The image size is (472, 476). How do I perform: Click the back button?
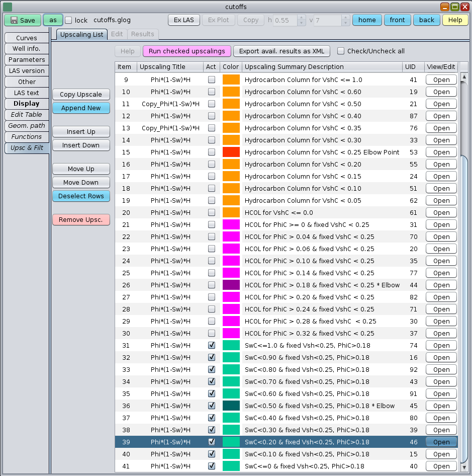tap(427, 20)
